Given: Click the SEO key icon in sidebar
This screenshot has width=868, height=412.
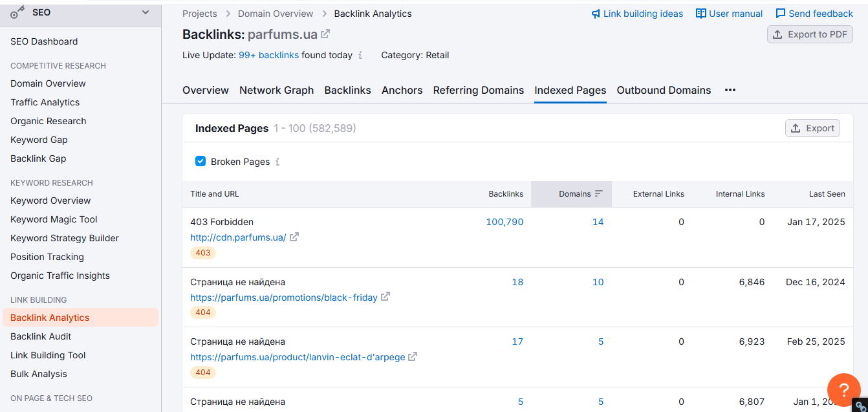Looking at the screenshot, I should (x=18, y=12).
